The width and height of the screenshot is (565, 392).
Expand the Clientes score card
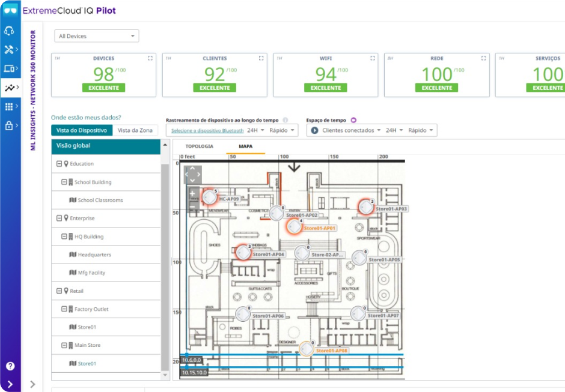[261, 58]
